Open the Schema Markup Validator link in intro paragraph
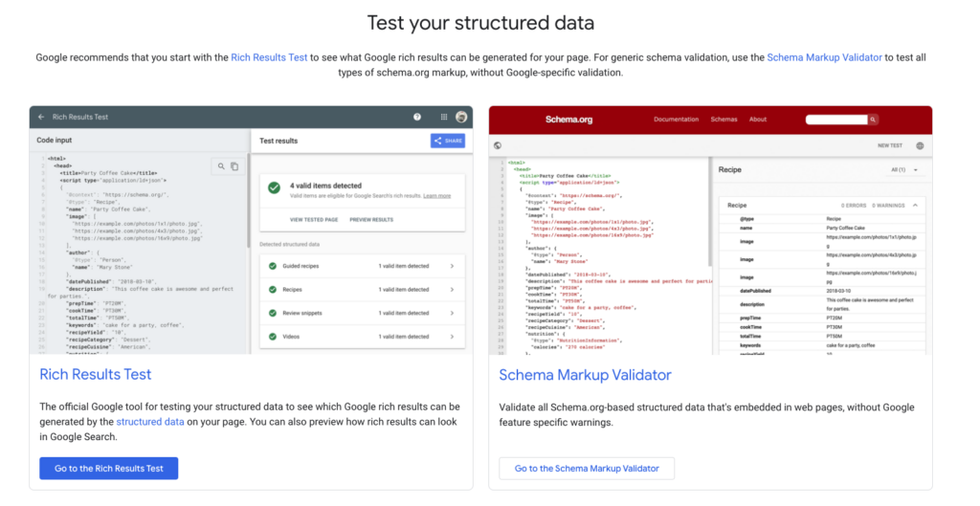This screenshot has height=506, width=980. point(824,57)
